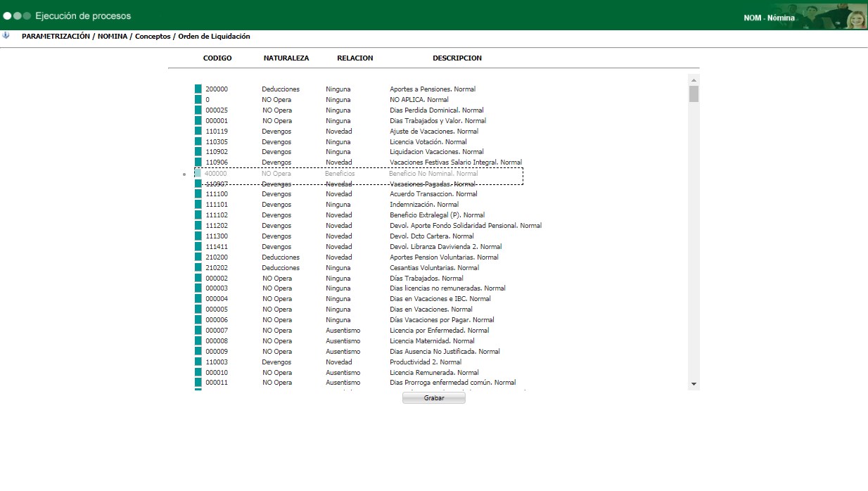Select the teal square beside Productividad 2 row
This screenshot has height=491, width=868.
click(x=198, y=362)
